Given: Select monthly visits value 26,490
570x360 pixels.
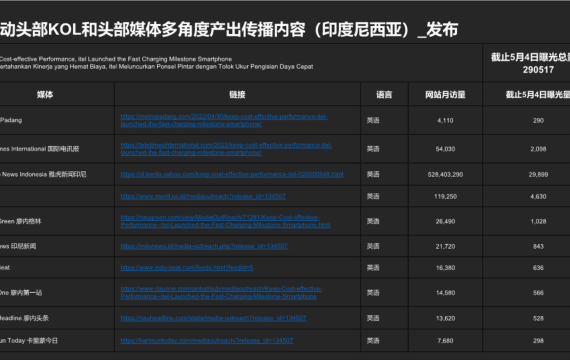Looking at the screenshot, I should tap(445, 221).
